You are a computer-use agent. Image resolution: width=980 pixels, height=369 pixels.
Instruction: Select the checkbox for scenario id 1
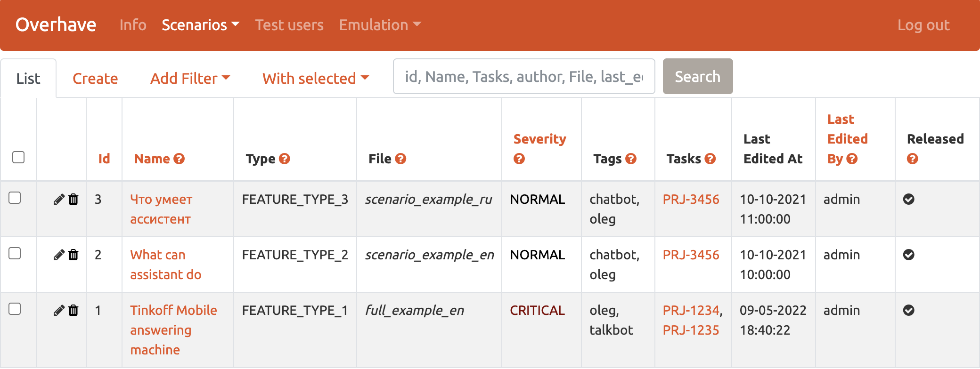tap(15, 309)
